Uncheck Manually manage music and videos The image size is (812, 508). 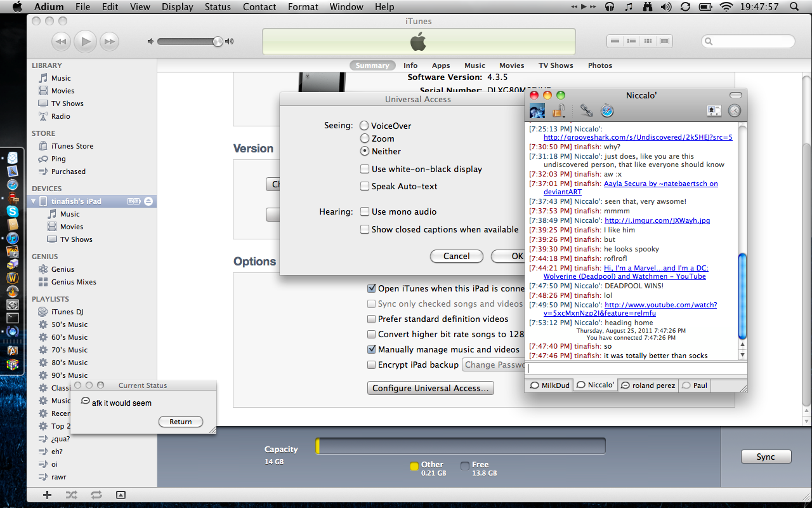(x=372, y=349)
